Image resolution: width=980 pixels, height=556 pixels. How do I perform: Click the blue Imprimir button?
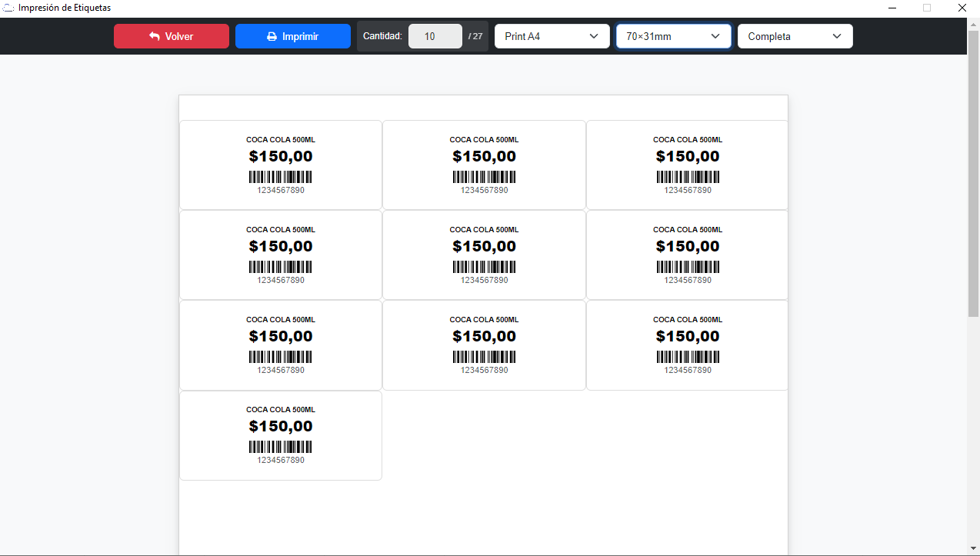click(x=293, y=36)
